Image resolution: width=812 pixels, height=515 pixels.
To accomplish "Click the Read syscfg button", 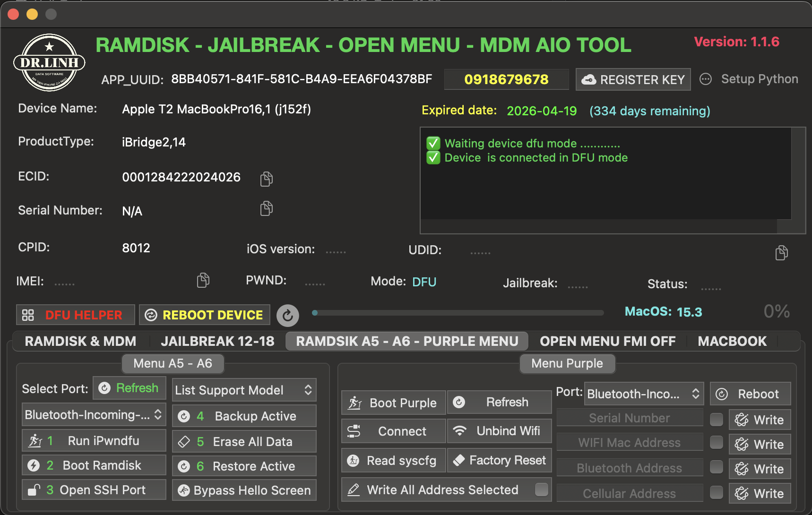I will click(394, 460).
